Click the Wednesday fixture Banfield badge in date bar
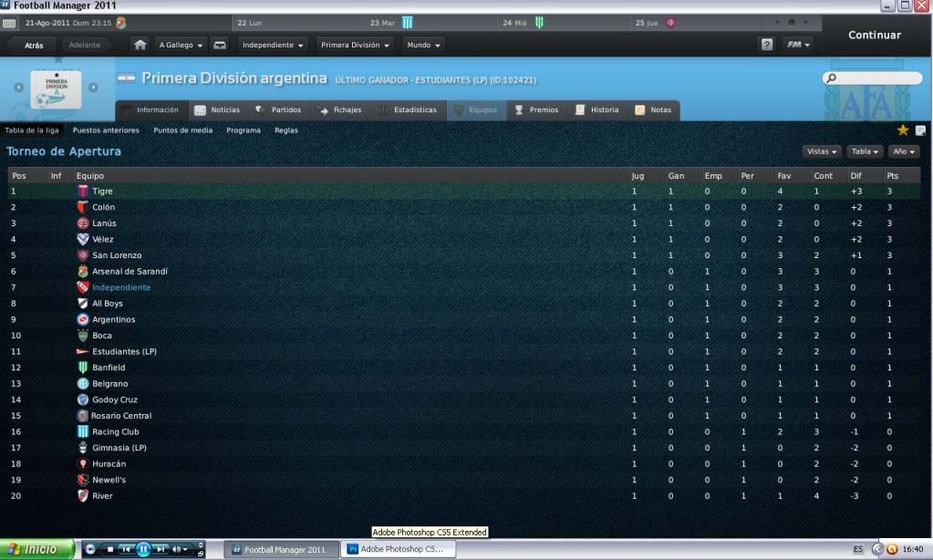Viewport: 933px width, 560px height. point(538,23)
